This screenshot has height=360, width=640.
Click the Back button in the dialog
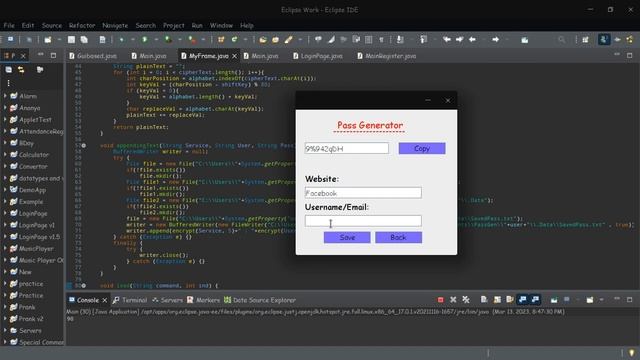coord(398,237)
